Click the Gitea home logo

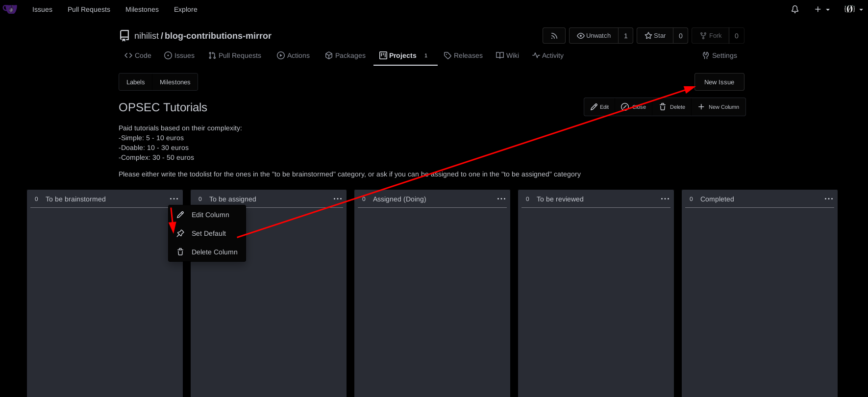pos(10,9)
